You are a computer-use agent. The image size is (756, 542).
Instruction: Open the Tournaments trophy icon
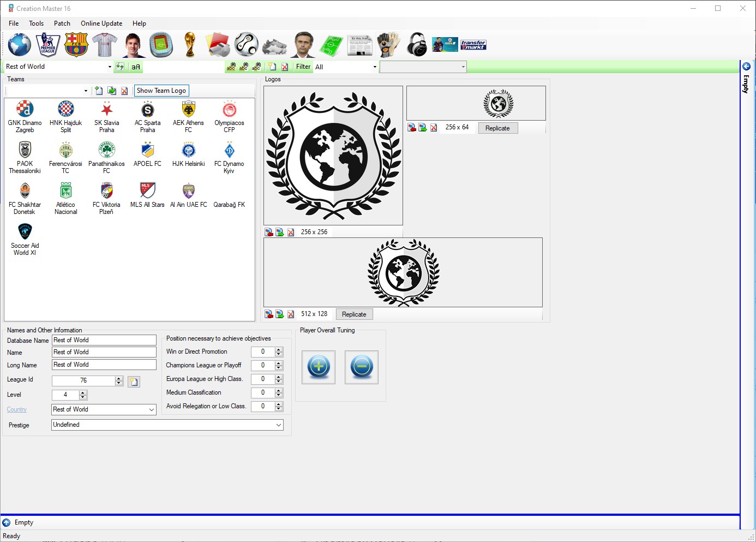coord(190,45)
